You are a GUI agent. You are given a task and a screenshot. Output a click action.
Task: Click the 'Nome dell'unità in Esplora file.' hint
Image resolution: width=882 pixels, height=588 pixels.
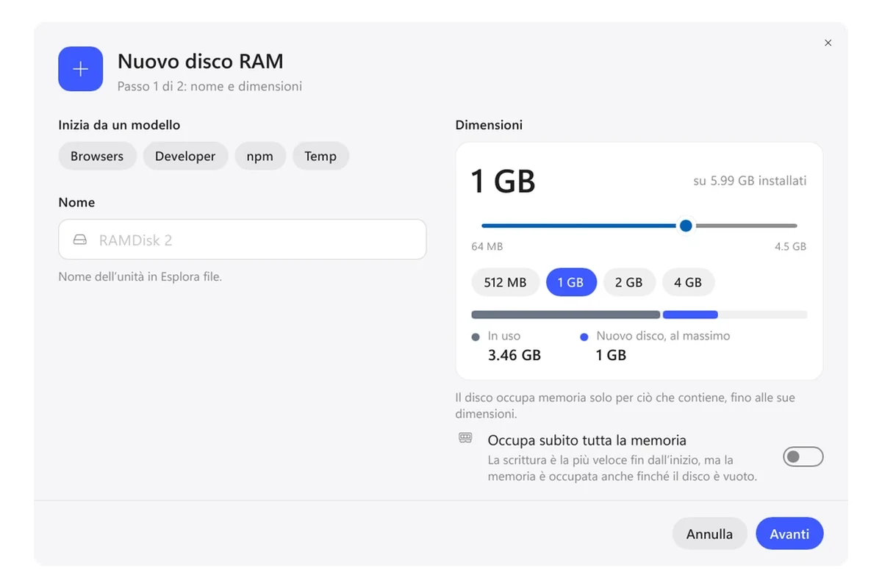(140, 277)
